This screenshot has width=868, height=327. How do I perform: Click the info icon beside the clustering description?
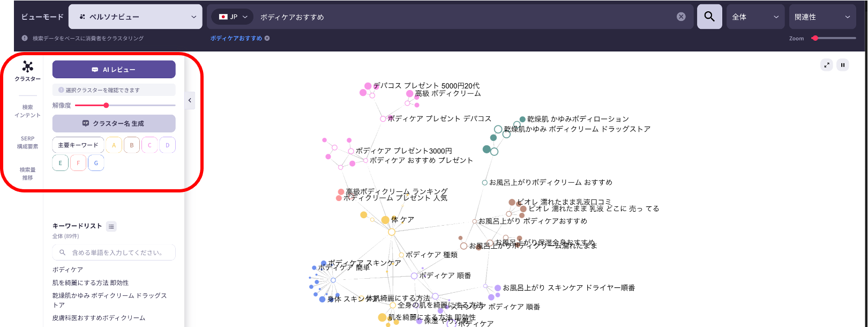pos(25,39)
